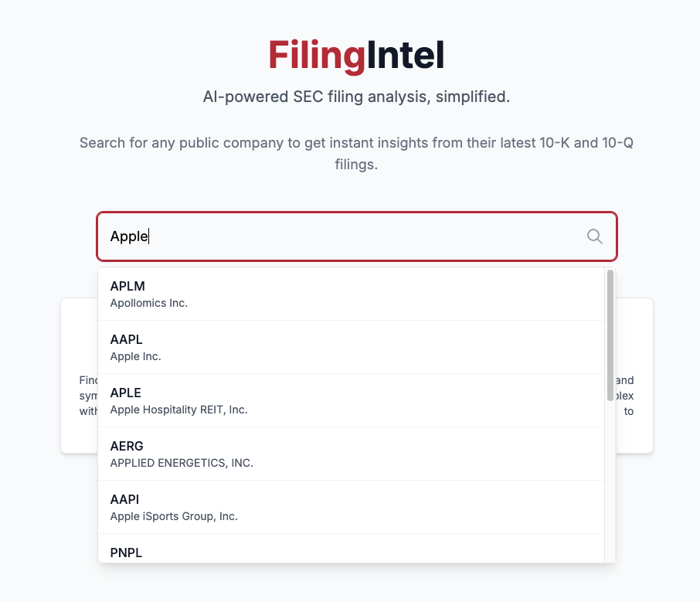Click the suggestions list scrollbar

pos(610,325)
